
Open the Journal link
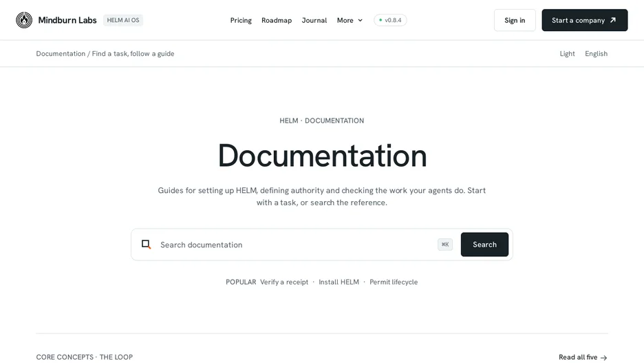[314, 20]
